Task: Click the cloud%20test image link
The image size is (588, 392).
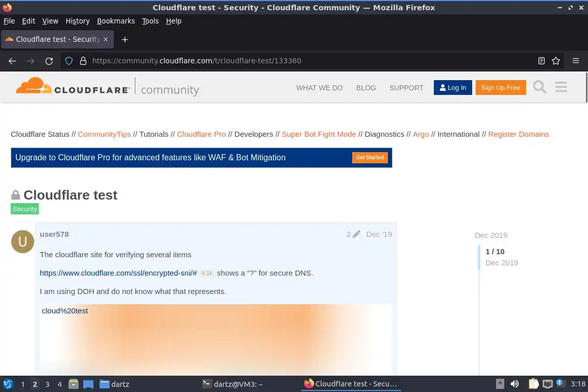Action: tap(65, 311)
